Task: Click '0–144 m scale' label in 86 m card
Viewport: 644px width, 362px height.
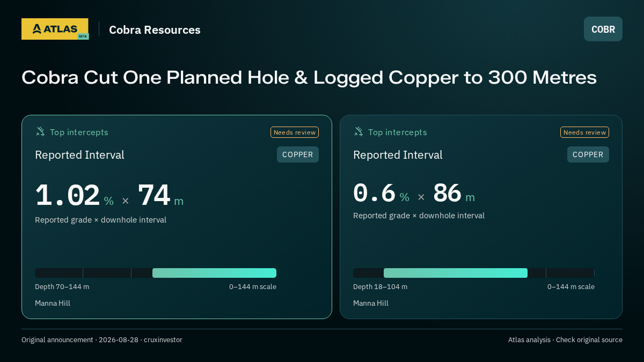Action: (571, 287)
